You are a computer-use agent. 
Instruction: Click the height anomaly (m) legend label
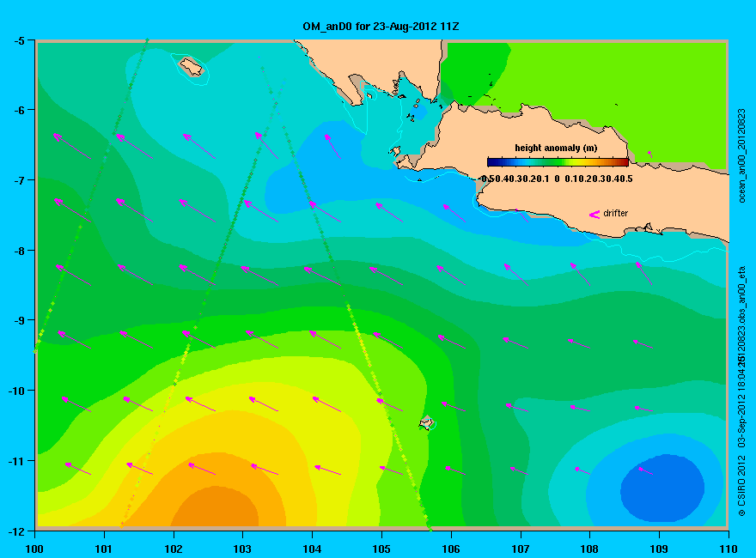pyautogui.click(x=556, y=148)
